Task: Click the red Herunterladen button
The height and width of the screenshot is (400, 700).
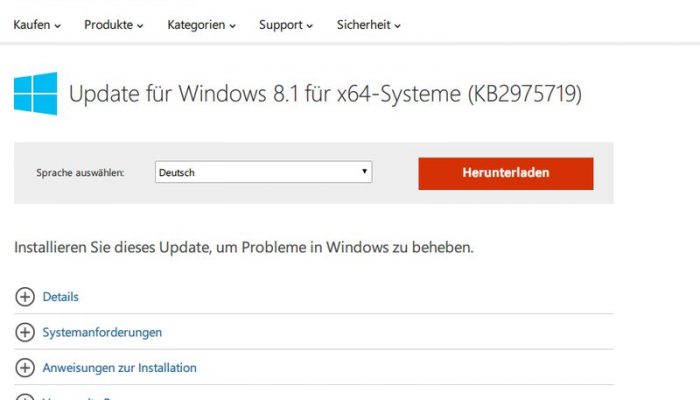Action: 506,173
